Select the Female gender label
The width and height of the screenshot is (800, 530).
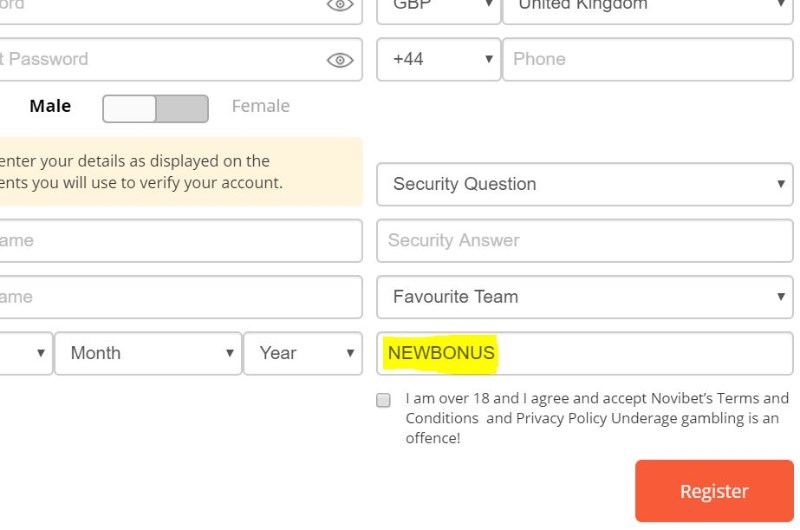[x=261, y=106]
